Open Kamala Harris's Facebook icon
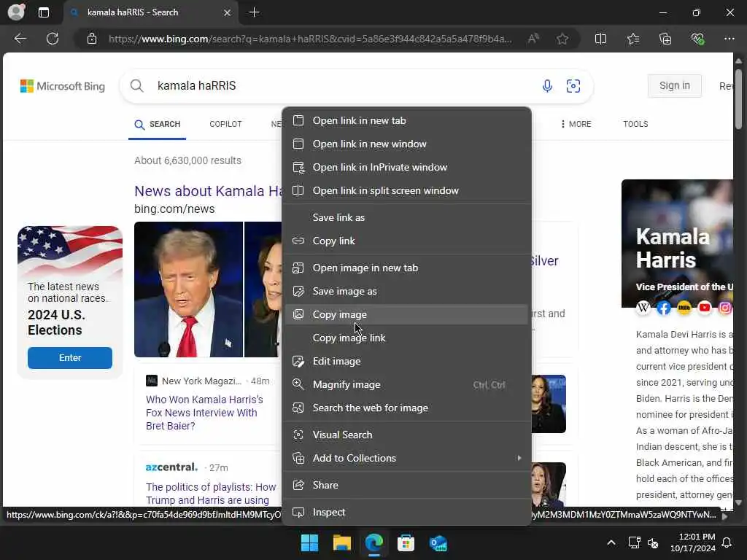 664,308
